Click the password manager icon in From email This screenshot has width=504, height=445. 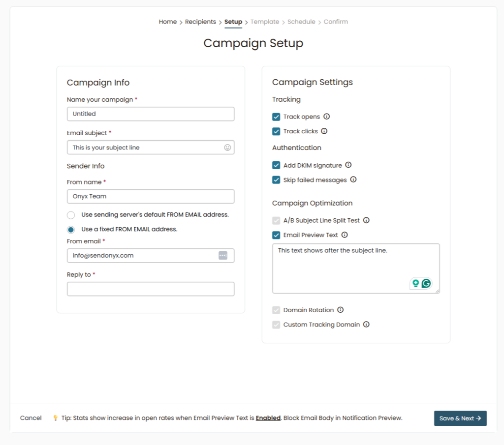click(x=223, y=256)
